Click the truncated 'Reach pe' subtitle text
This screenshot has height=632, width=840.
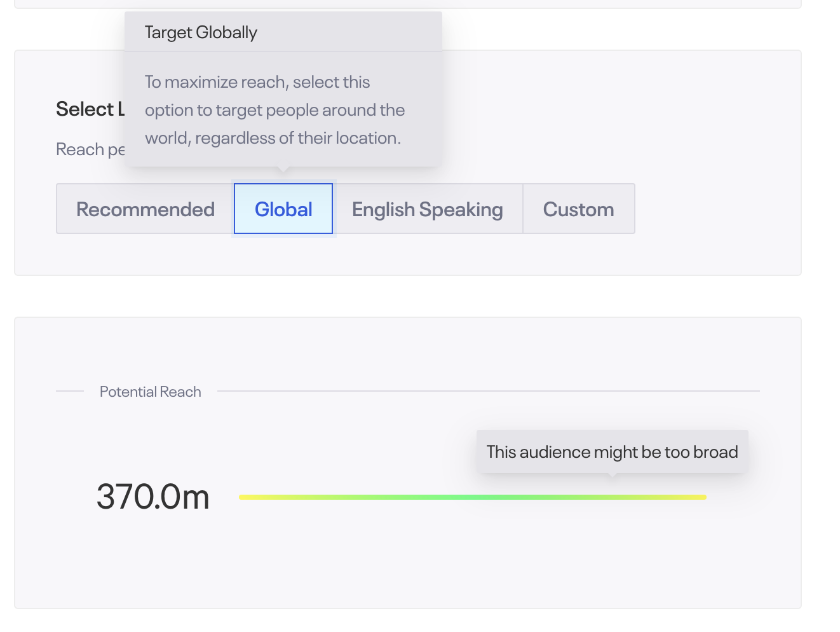click(90, 149)
